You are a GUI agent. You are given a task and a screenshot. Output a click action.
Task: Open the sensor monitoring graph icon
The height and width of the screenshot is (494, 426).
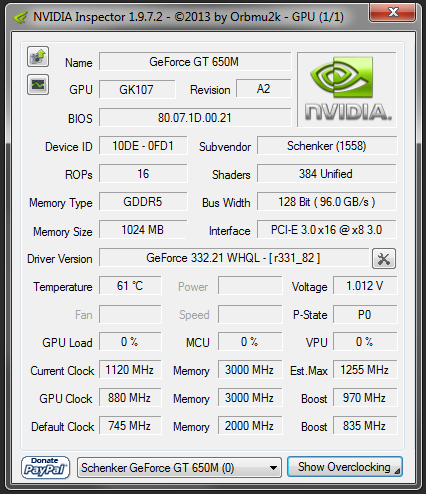tap(38, 85)
